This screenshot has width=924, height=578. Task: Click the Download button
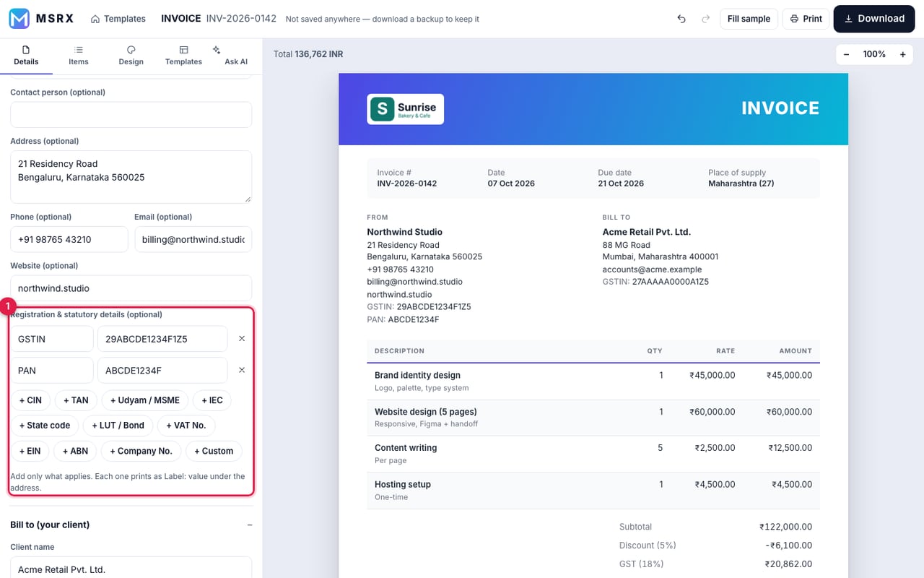[874, 19]
